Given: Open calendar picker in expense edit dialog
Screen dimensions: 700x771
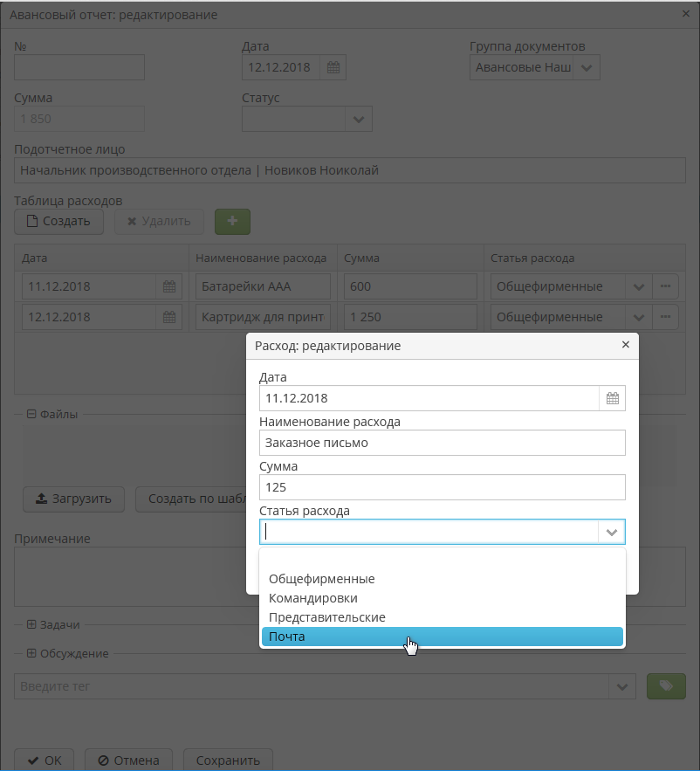Looking at the screenshot, I should [x=612, y=398].
